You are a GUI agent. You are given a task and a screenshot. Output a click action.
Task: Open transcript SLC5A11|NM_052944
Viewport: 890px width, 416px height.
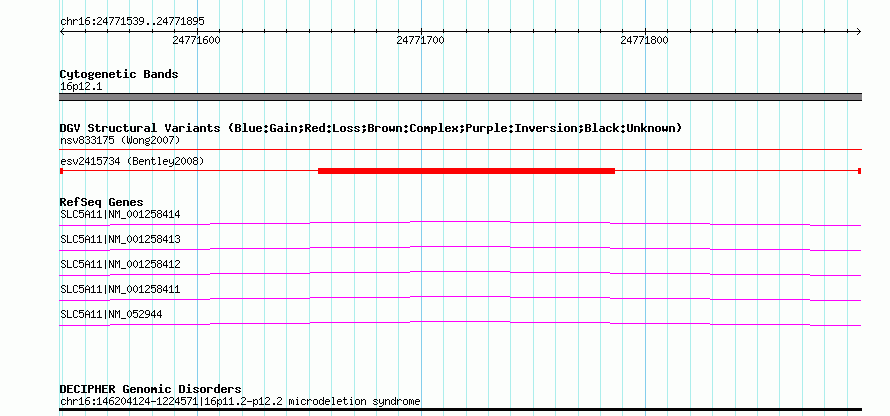(111, 314)
